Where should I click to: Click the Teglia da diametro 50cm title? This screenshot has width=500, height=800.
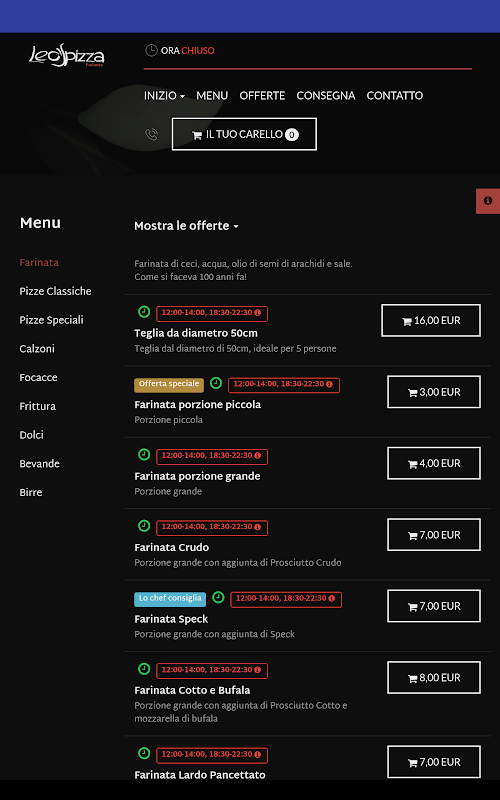(x=196, y=333)
